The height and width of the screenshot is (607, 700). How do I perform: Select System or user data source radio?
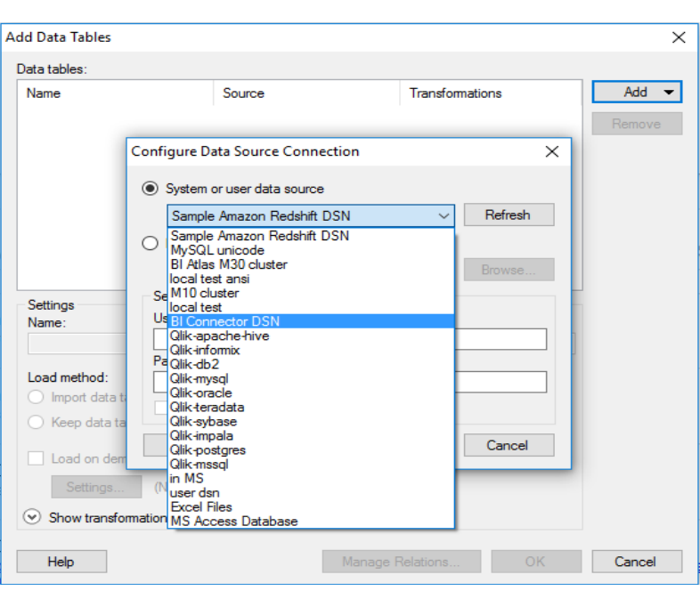(150, 189)
